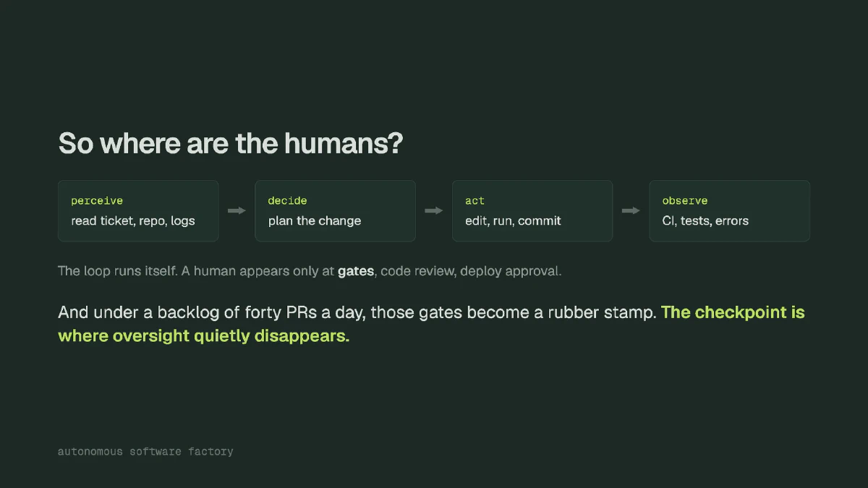Click the 'autonomous software factory' footer
The width and height of the screenshot is (868, 488).
(x=145, y=451)
